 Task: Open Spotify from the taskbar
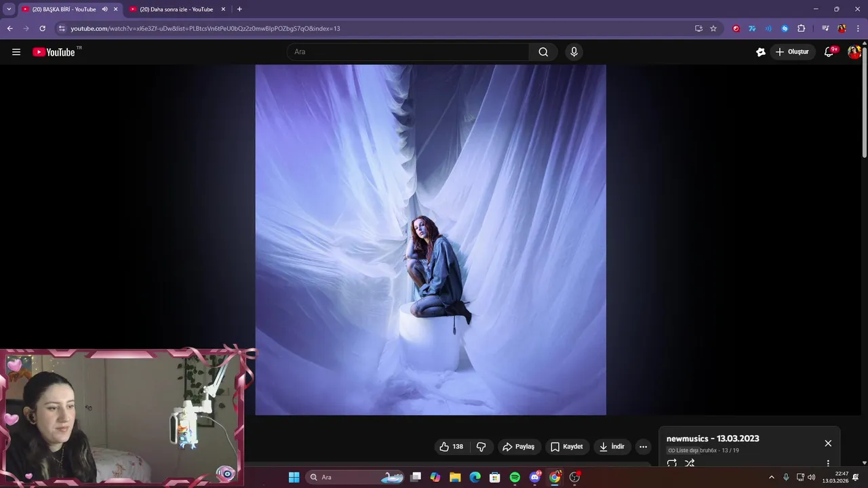(515, 477)
